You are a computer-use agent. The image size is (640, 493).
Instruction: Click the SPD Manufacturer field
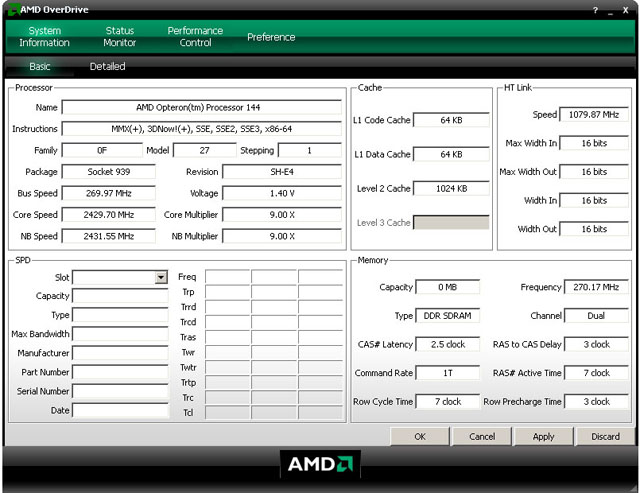coord(120,353)
